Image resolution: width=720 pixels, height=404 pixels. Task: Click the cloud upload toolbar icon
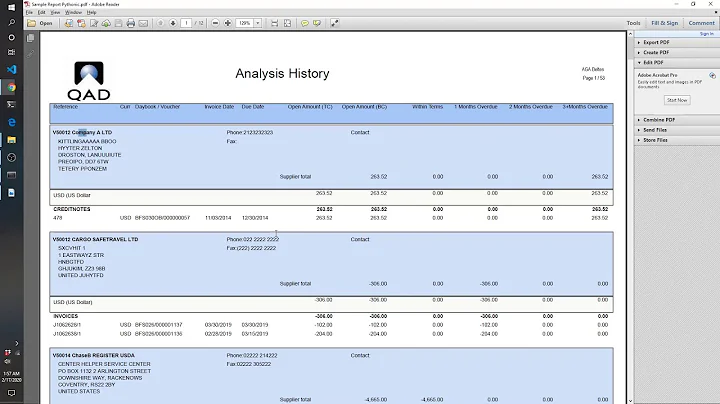(x=106, y=23)
